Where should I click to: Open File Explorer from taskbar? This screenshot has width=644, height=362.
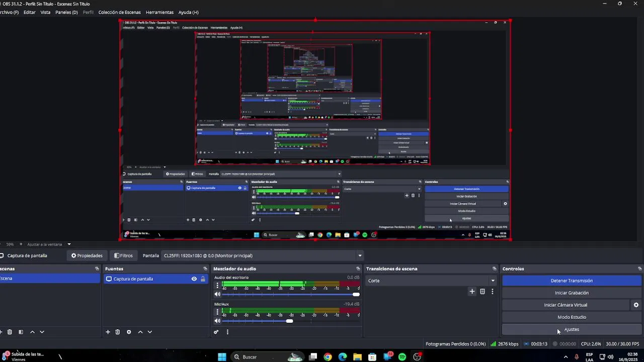click(x=357, y=357)
